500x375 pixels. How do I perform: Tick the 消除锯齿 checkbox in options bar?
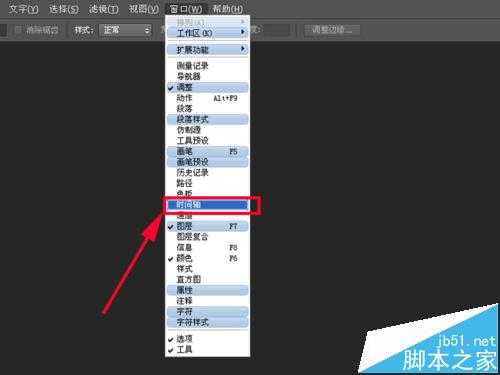(19, 30)
